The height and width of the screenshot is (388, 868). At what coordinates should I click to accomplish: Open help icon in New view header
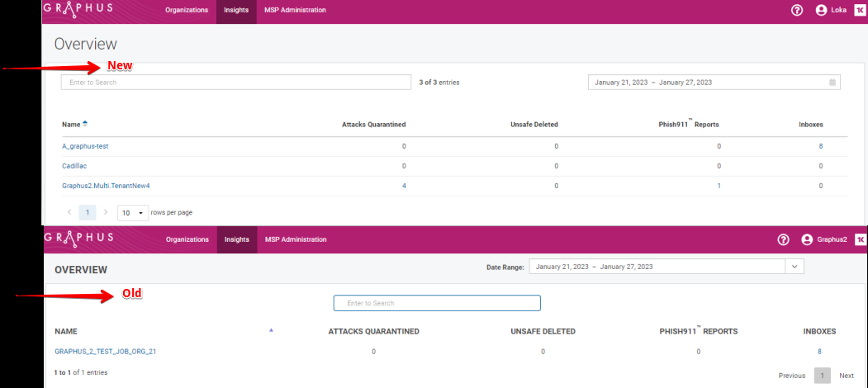tap(797, 10)
